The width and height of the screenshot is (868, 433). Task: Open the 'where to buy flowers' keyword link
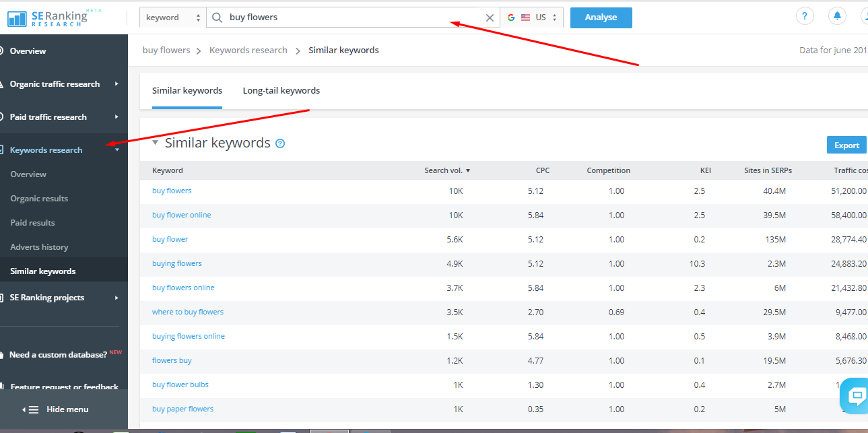[188, 312]
